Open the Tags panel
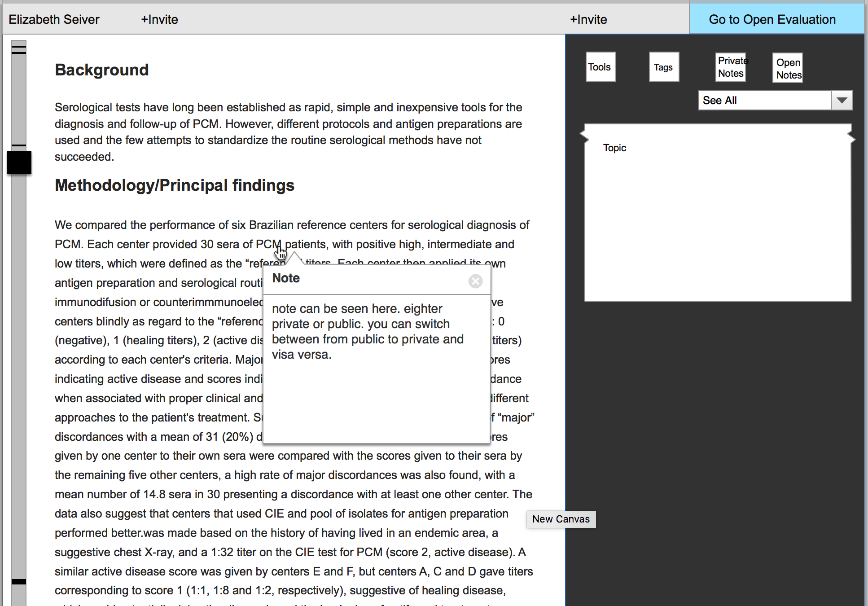This screenshot has width=868, height=606. pos(664,67)
